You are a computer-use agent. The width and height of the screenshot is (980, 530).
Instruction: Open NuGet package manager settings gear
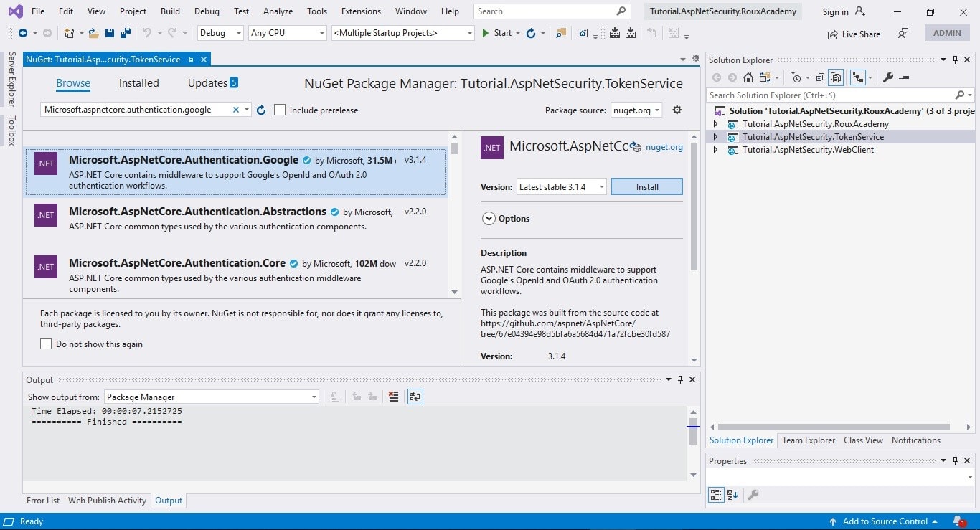pos(676,110)
